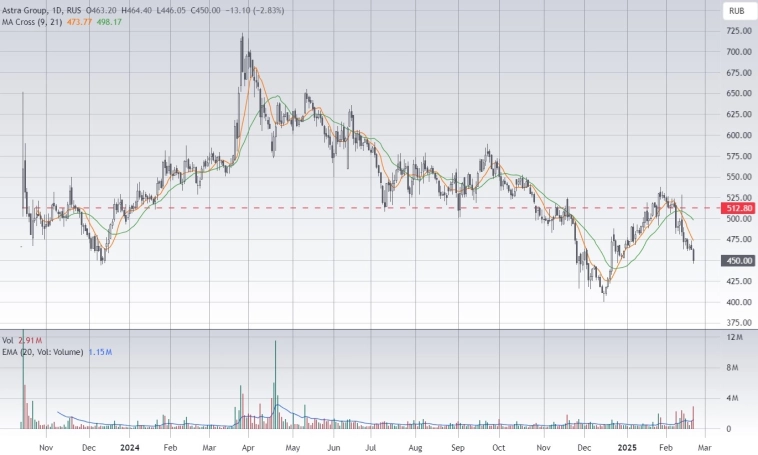The height and width of the screenshot is (455, 758).
Task: Click the Sep label on time axis
Action: (458, 447)
